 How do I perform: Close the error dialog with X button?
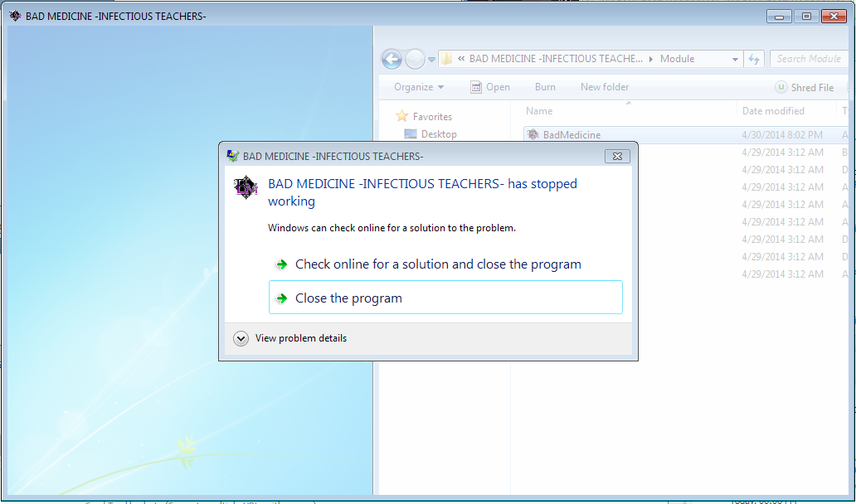pyautogui.click(x=617, y=157)
